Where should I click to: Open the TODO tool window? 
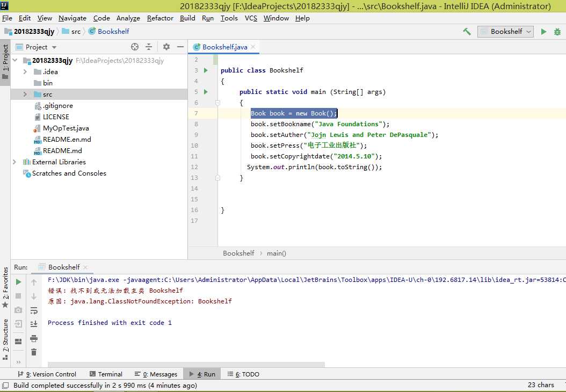click(x=243, y=374)
